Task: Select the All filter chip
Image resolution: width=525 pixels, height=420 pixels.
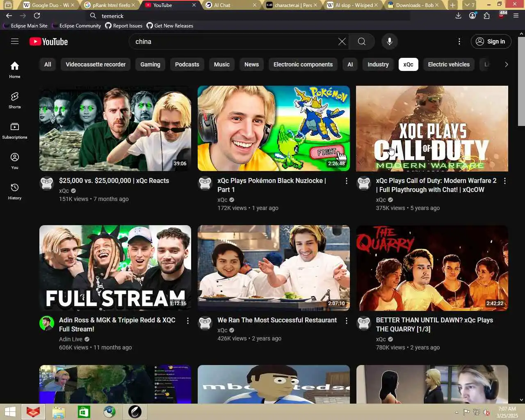Action: (x=48, y=64)
